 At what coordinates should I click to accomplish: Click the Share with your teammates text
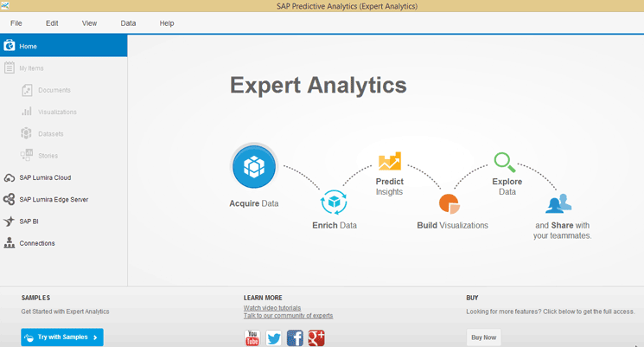click(562, 230)
